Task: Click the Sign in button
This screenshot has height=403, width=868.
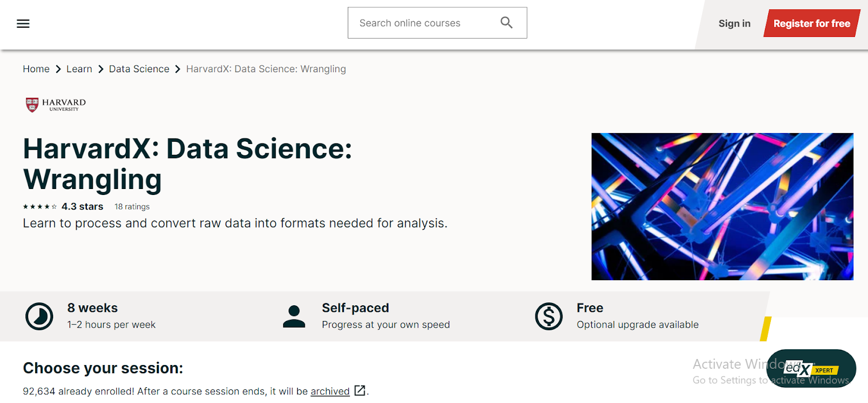Action: click(734, 23)
